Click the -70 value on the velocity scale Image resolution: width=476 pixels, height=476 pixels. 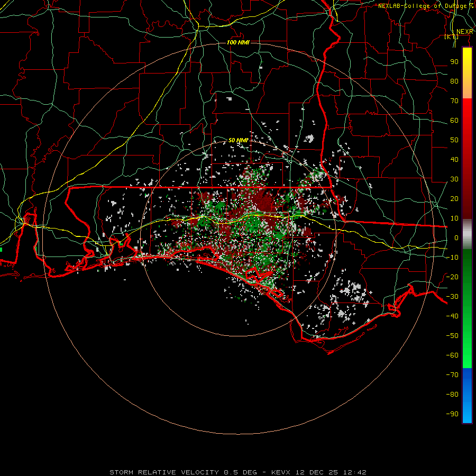pyautogui.click(x=452, y=375)
